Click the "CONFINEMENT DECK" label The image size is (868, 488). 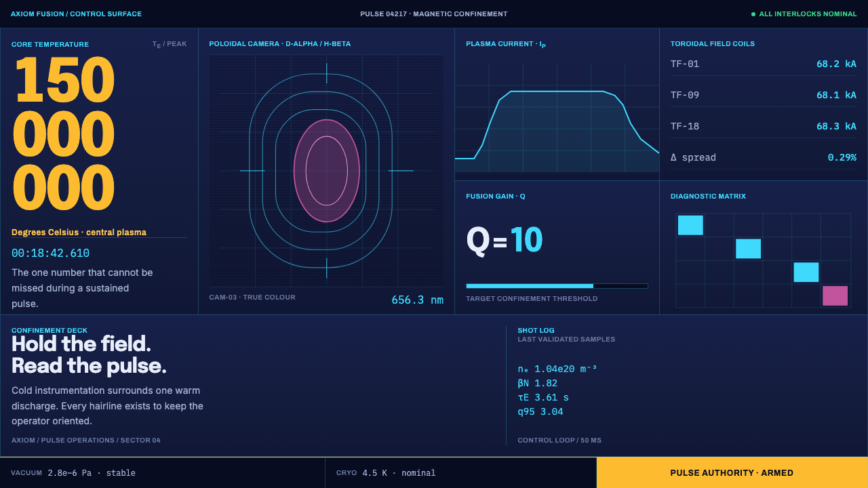click(50, 331)
